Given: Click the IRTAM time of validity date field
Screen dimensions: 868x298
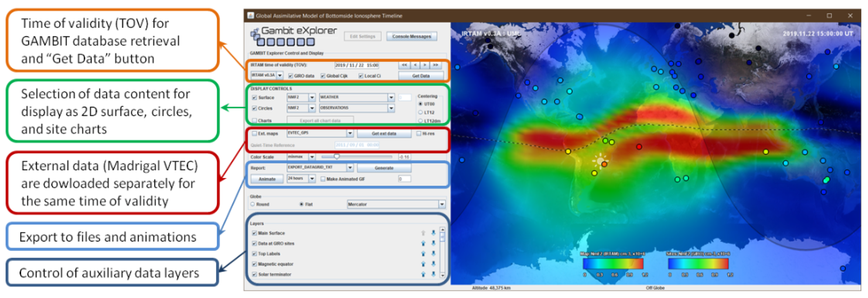Looking at the screenshot, I should click(x=357, y=65).
